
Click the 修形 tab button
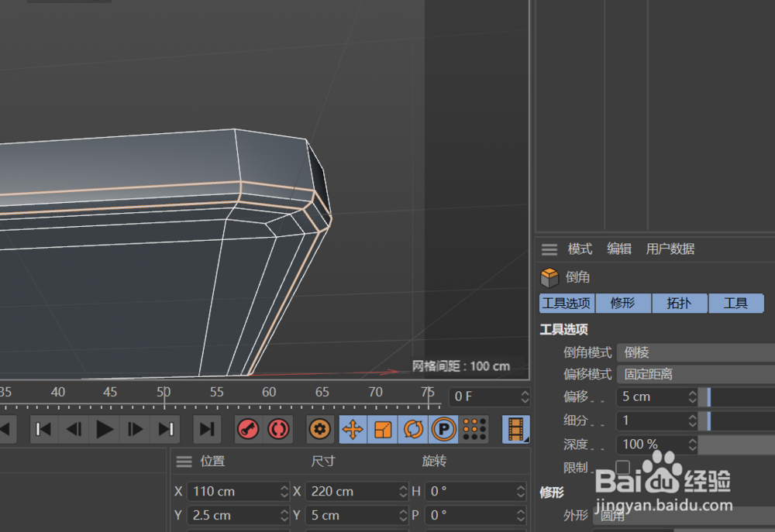click(623, 303)
